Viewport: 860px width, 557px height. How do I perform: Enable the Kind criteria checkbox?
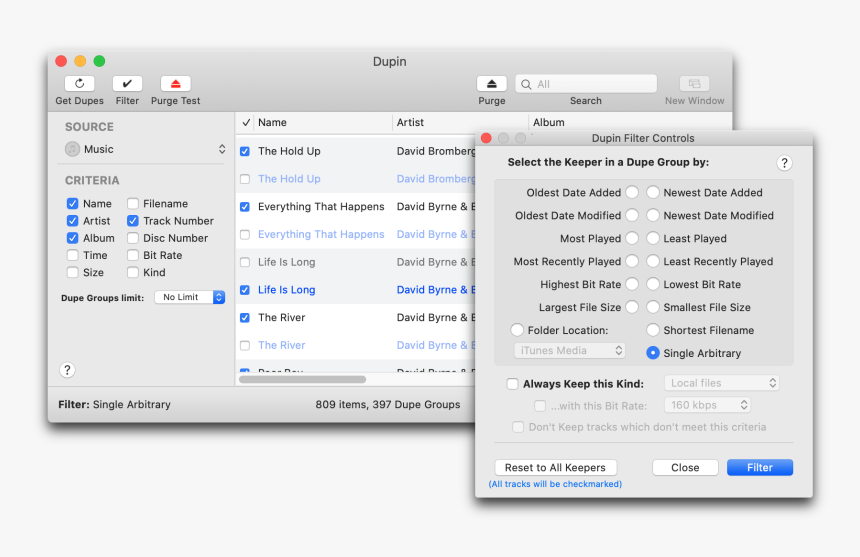[x=133, y=272]
